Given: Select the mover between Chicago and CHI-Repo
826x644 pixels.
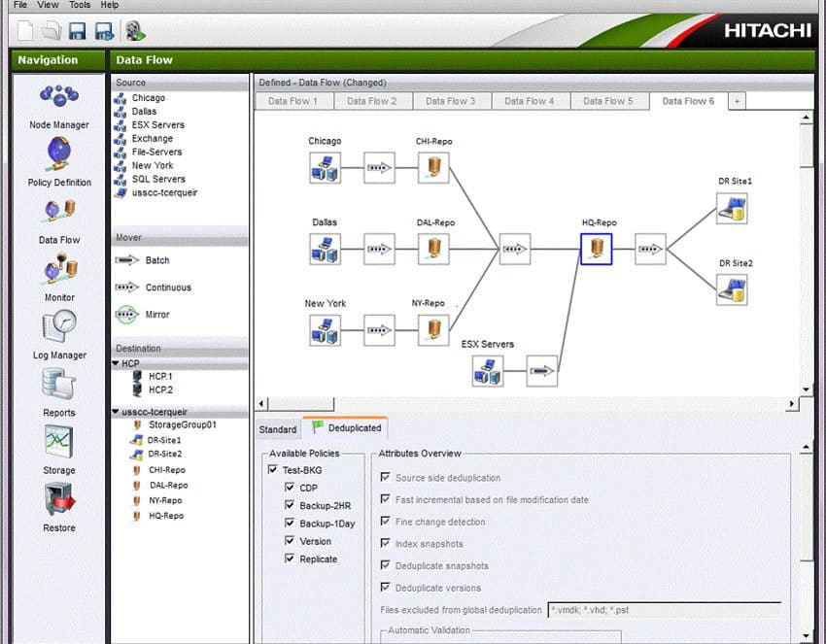Looking at the screenshot, I should 379,168.
